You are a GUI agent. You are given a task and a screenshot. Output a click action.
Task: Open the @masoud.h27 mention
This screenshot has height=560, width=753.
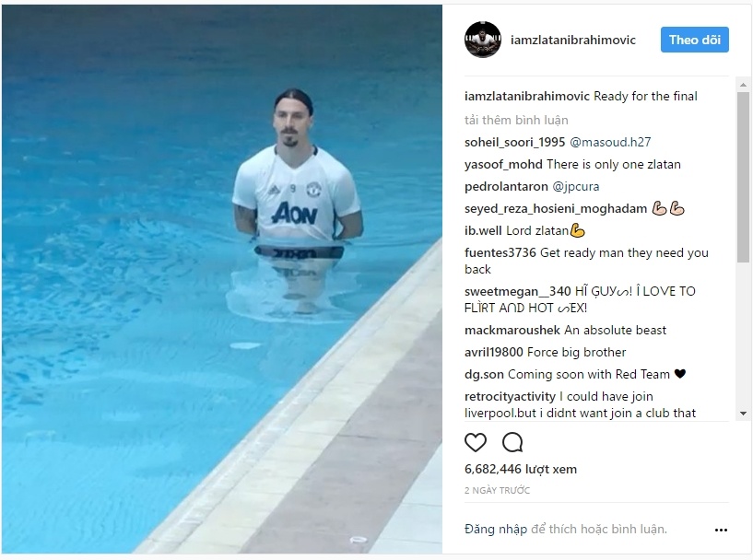pyautogui.click(x=610, y=142)
